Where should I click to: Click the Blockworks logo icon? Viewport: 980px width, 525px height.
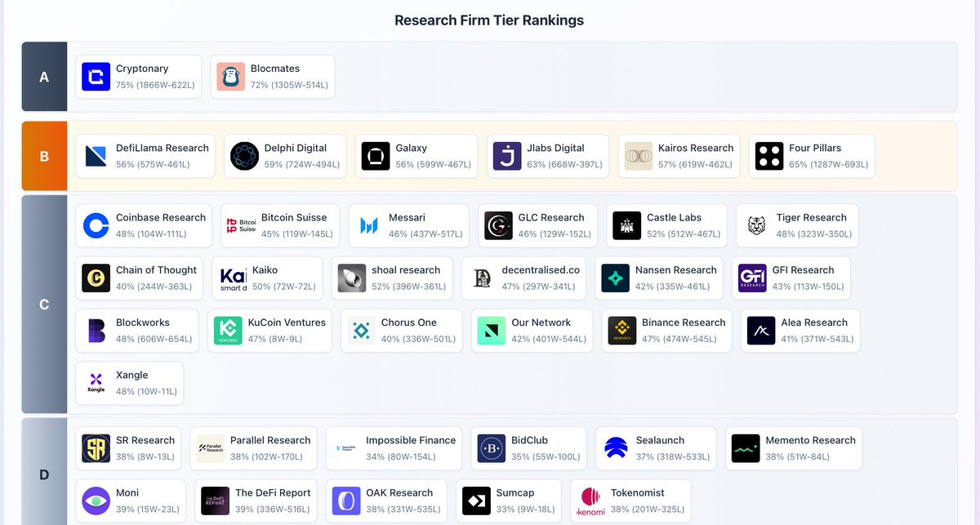(96, 331)
